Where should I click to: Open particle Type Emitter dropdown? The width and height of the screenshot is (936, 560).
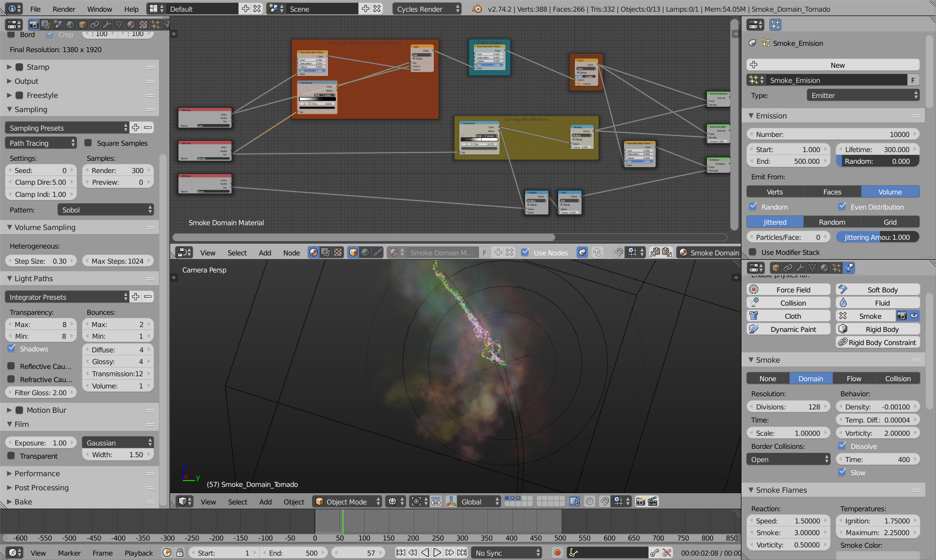(x=863, y=96)
